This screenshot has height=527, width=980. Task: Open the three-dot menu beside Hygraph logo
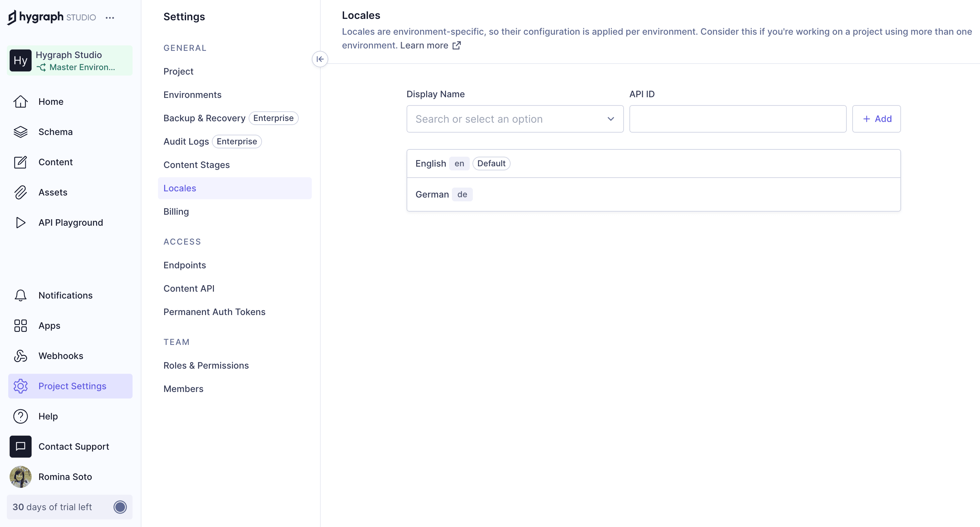[110, 18]
